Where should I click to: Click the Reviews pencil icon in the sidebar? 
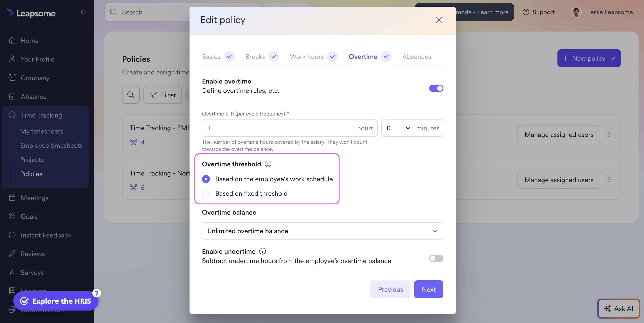click(x=12, y=253)
